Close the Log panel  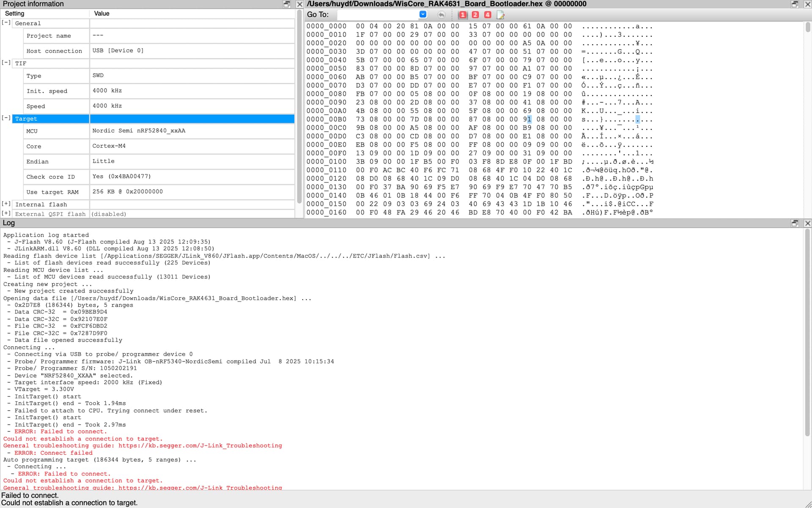807,223
